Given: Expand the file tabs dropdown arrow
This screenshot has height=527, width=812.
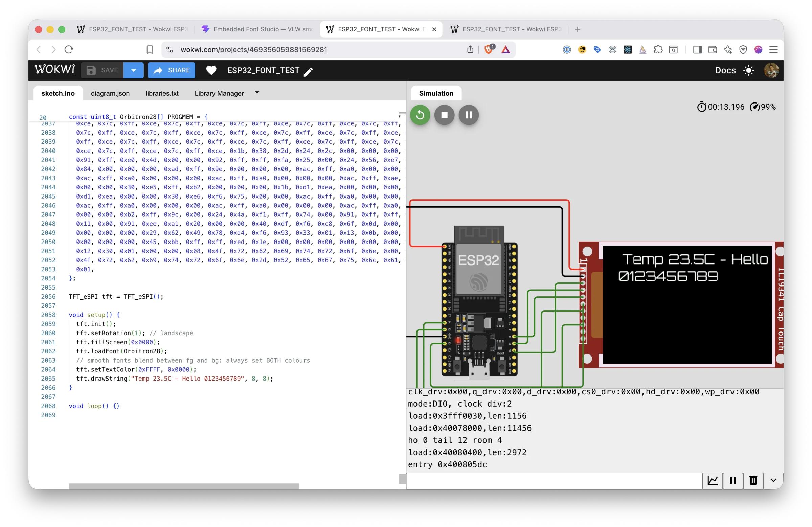Looking at the screenshot, I should [257, 92].
